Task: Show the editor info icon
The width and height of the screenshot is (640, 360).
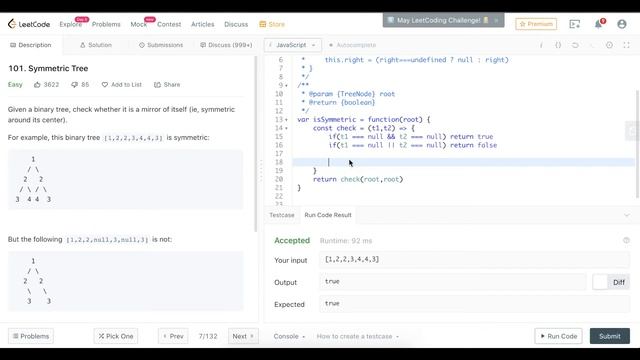Action: coord(541,45)
